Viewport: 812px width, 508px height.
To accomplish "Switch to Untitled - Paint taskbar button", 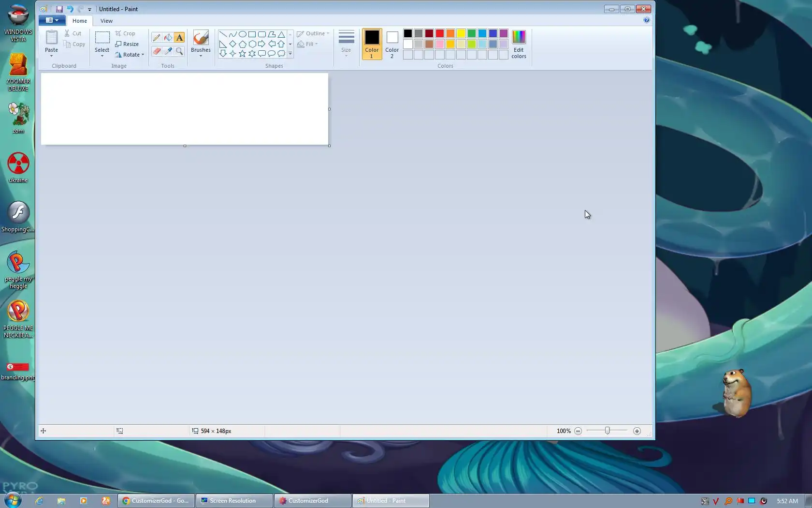I will click(391, 501).
